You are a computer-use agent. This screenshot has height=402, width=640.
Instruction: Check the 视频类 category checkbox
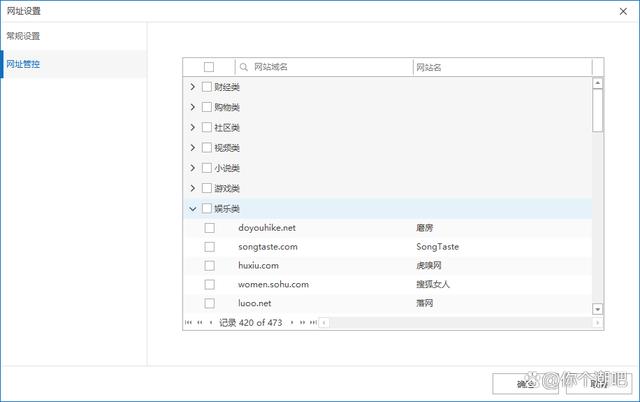pos(207,147)
